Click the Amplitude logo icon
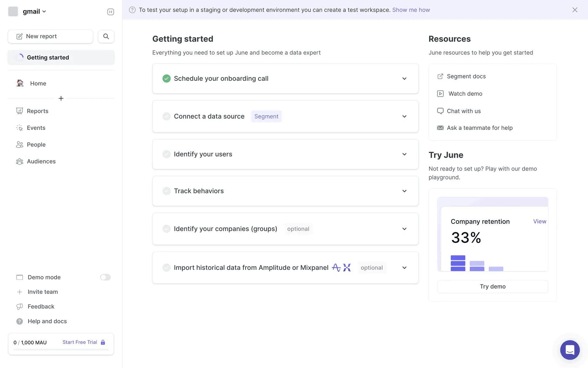The image size is (588, 368). tap(336, 267)
